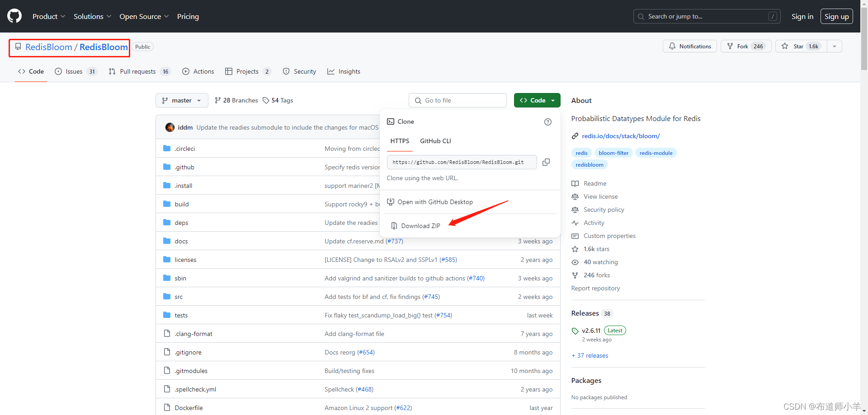Viewport: 868px width, 415px height.
Task: View the 40 watching link
Action: click(600, 262)
